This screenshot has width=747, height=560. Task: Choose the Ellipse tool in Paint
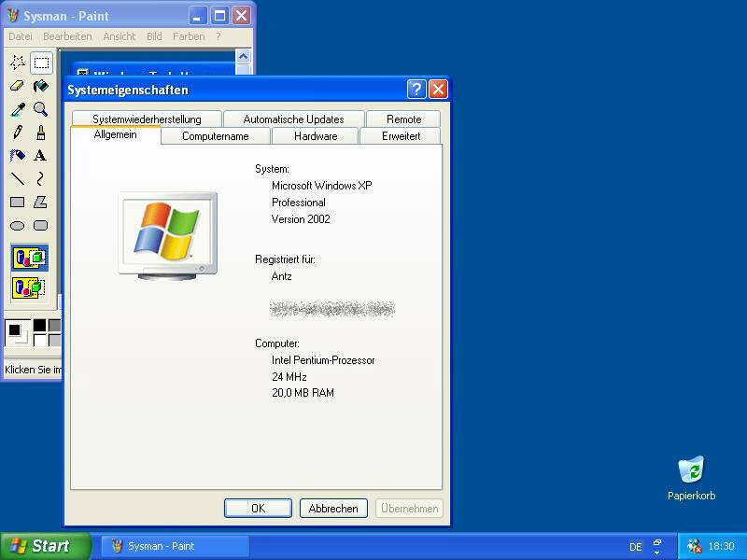[18, 226]
